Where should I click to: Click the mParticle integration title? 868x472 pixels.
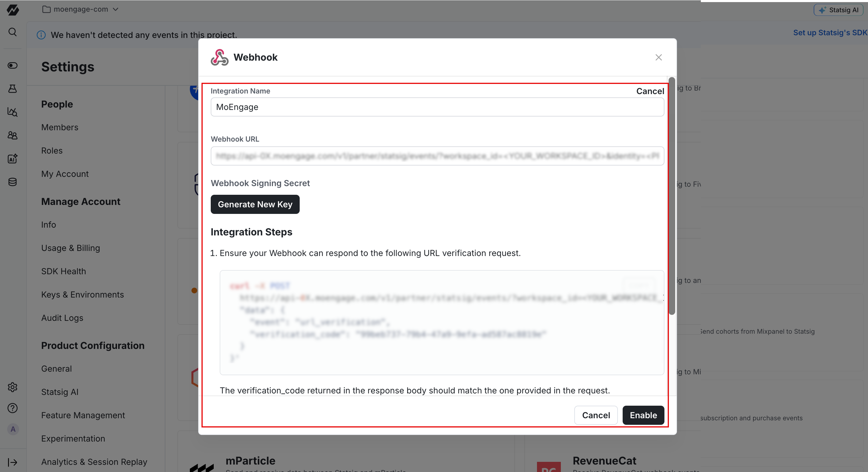click(x=250, y=461)
